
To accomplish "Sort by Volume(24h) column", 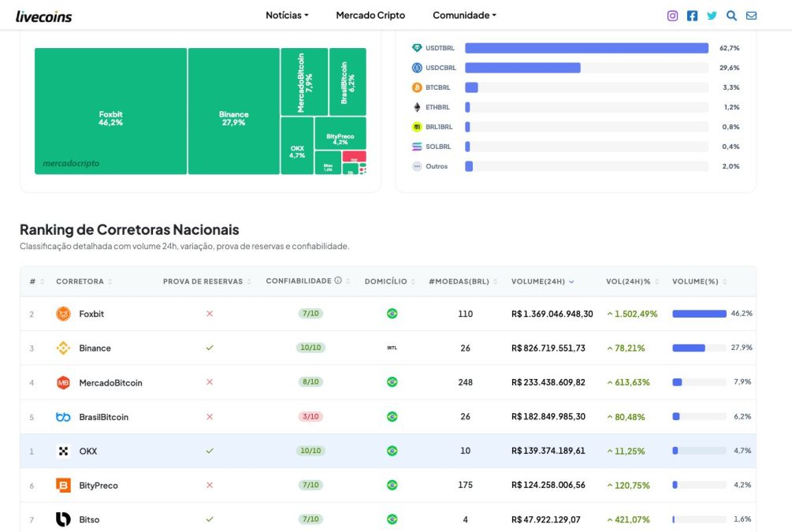I will click(x=542, y=281).
